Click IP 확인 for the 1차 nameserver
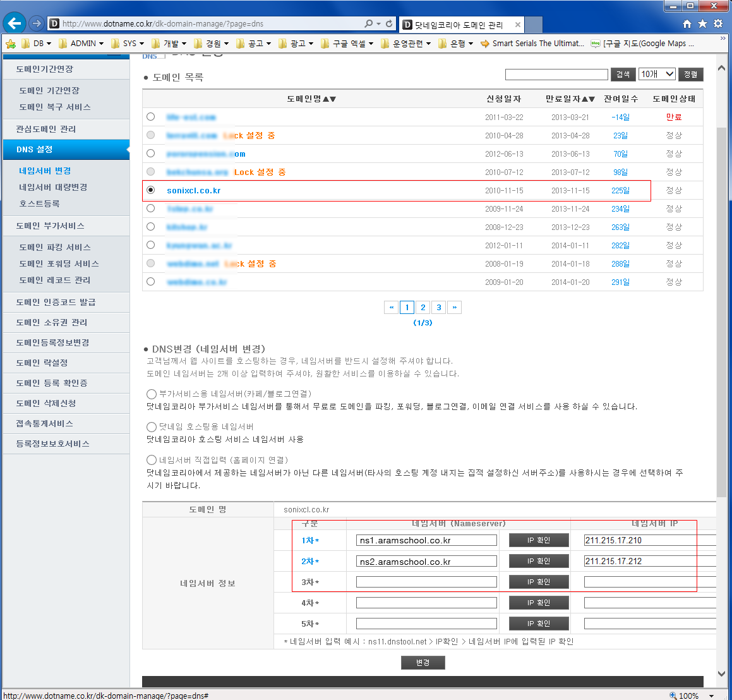 539,540
